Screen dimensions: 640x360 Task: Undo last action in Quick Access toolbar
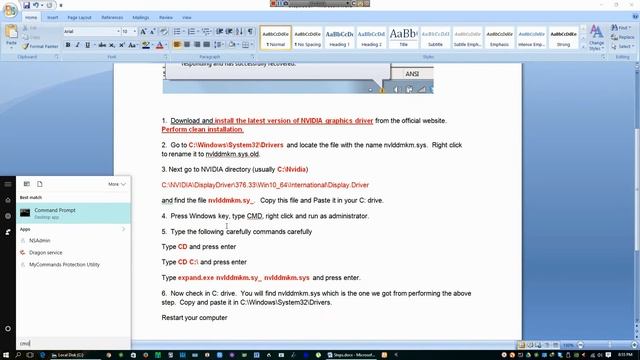pyautogui.click(x=36, y=5)
